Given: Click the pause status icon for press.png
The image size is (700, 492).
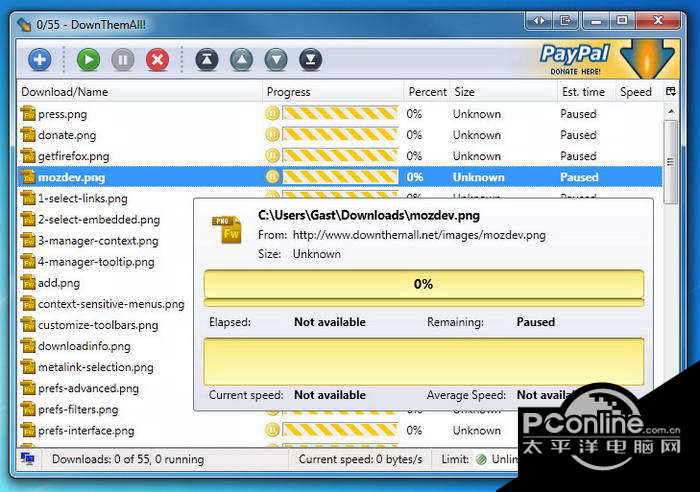Looking at the screenshot, I should 272,113.
